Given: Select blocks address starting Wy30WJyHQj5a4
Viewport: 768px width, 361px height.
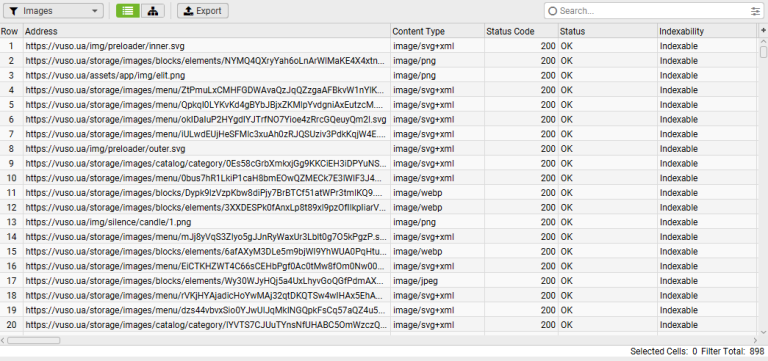Looking at the screenshot, I should point(207,281).
